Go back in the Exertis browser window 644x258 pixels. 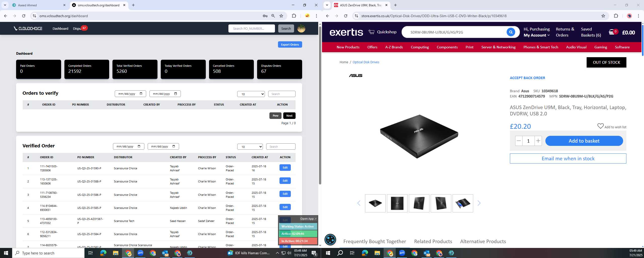(x=328, y=16)
